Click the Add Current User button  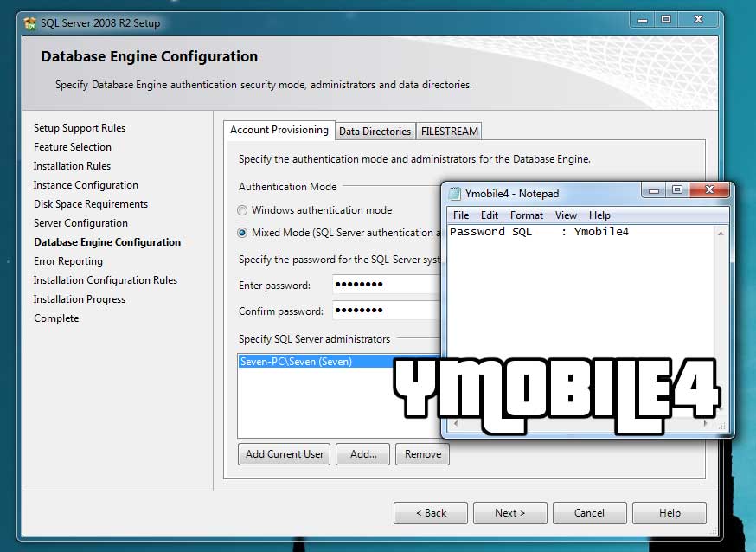pyautogui.click(x=285, y=454)
